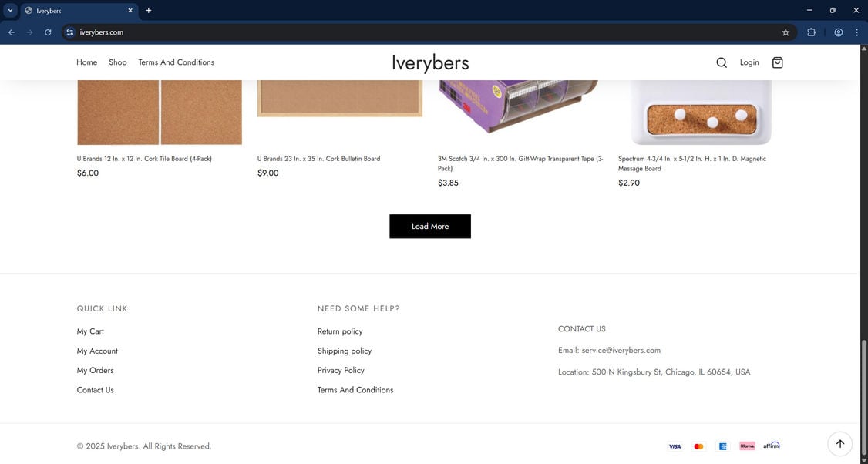This screenshot has width=868, height=464.
Task: Open Return policy footer link
Action: (340, 331)
